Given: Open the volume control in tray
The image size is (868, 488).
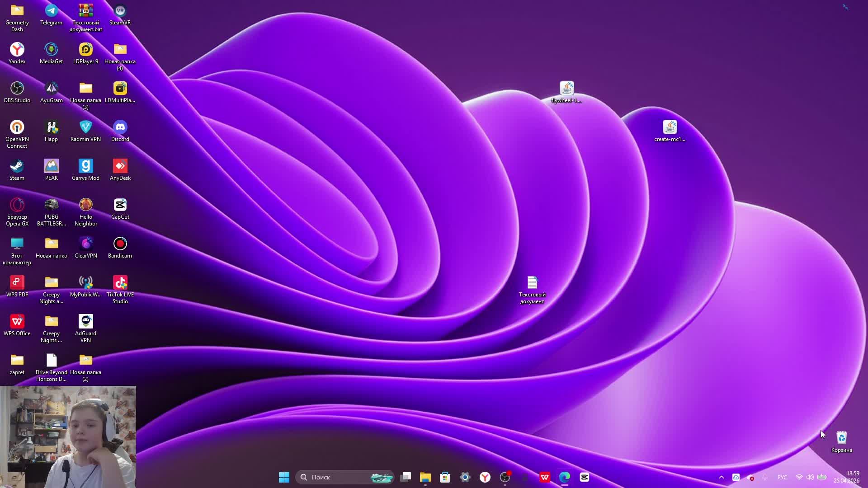Looking at the screenshot, I should 810,477.
